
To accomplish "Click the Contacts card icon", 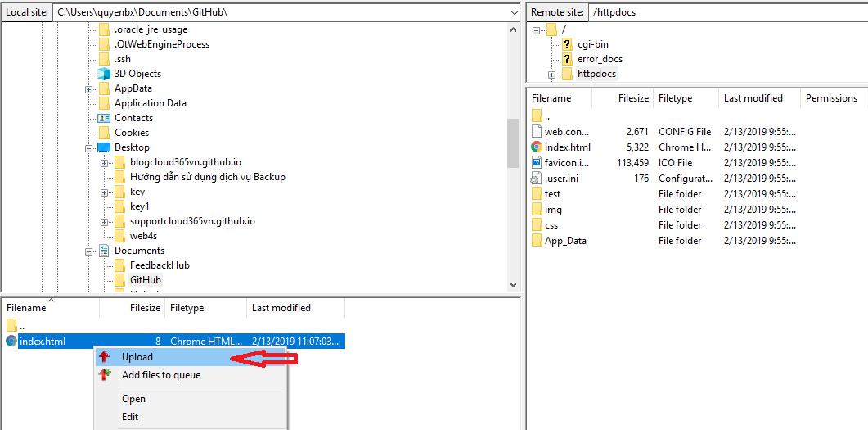I will tap(104, 118).
